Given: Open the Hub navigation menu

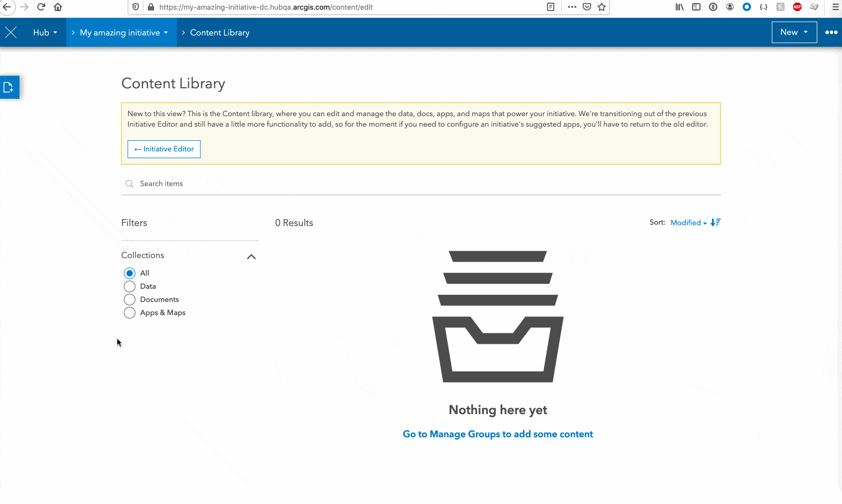Looking at the screenshot, I should (44, 32).
